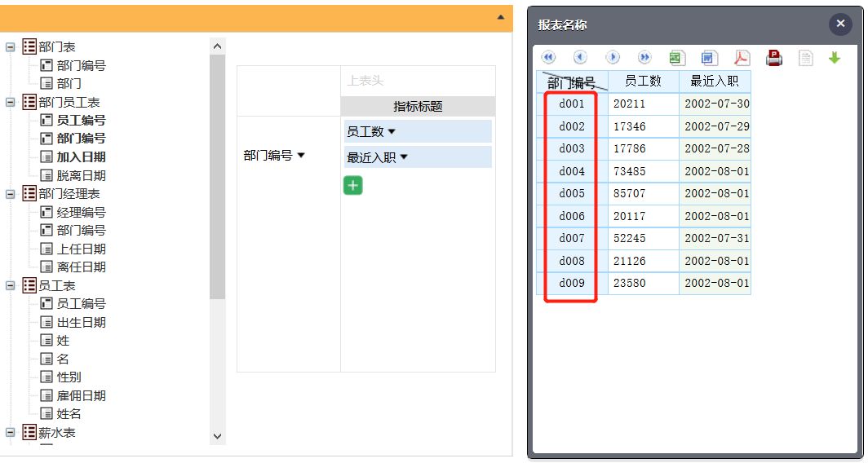Go to first page in report toolbar

coord(548,57)
